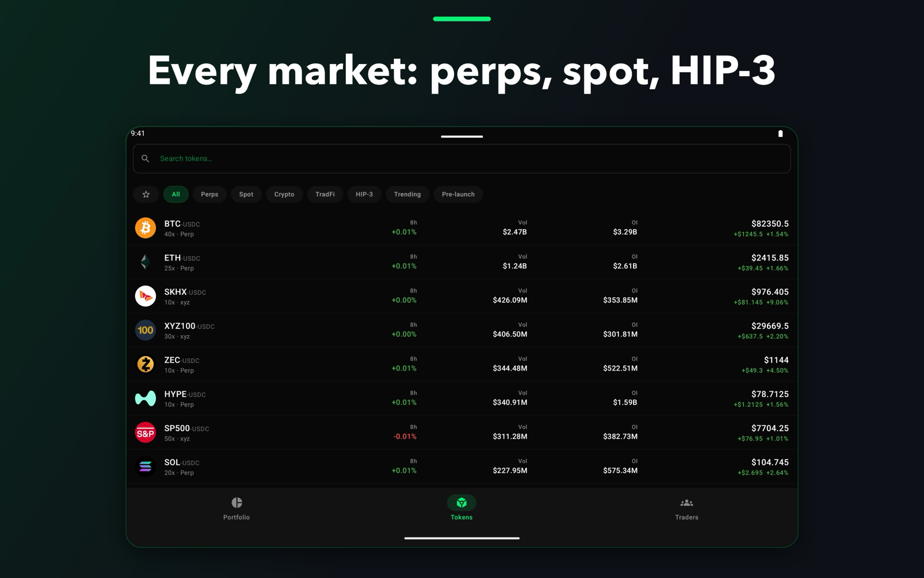Select the HIP-3 filter chip
Screen dimensions: 924x578
pyautogui.click(x=364, y=194)
